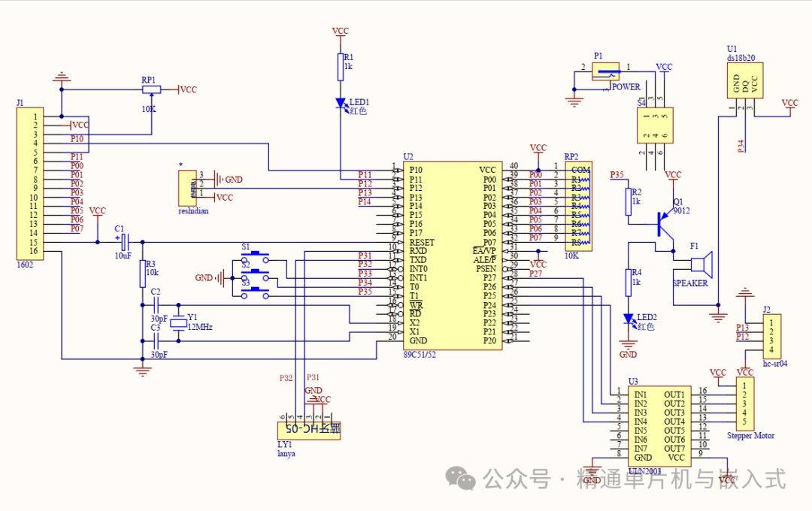Click the C2 30pF capacitor symbol

coord(156,305)
